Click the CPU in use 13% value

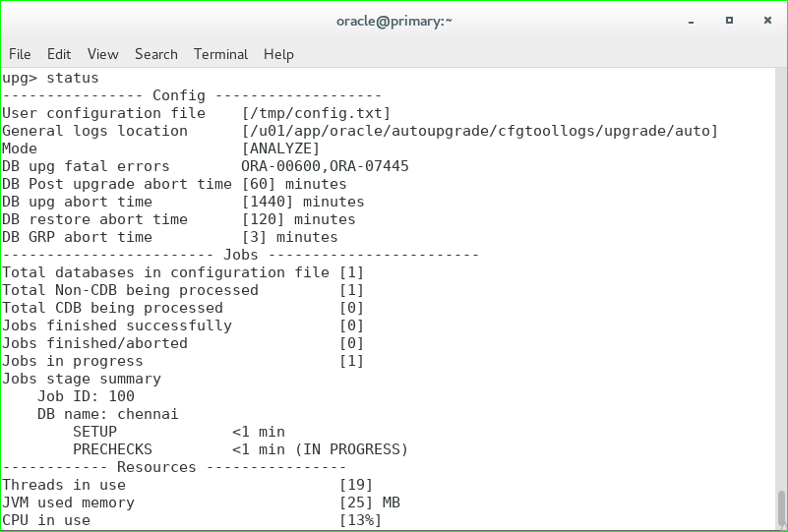[x=360, y=520]
